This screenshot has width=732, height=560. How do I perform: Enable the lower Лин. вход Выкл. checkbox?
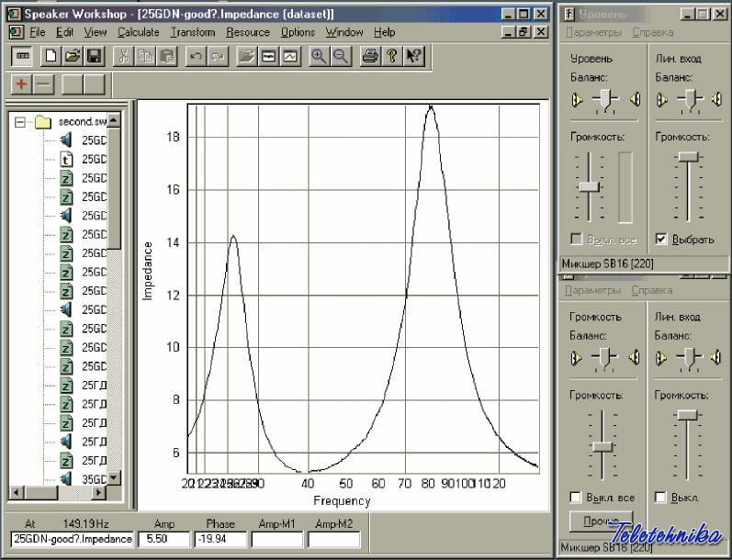tap(661, 498)
